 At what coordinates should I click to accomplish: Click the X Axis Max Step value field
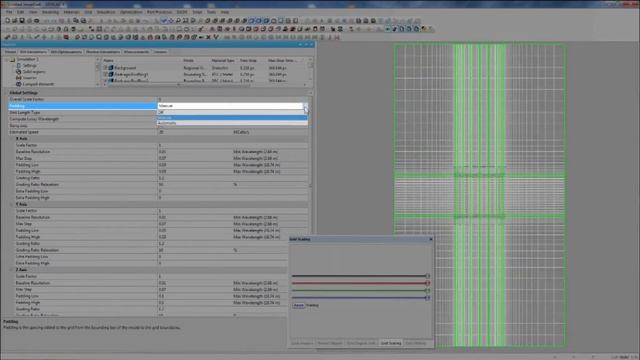pos(195,158)
